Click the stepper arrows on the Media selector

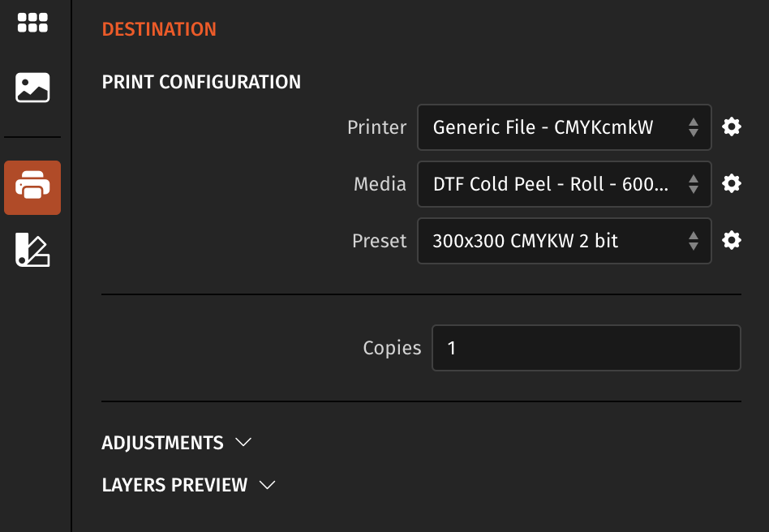pyautogui.click(x=694, y=184)
